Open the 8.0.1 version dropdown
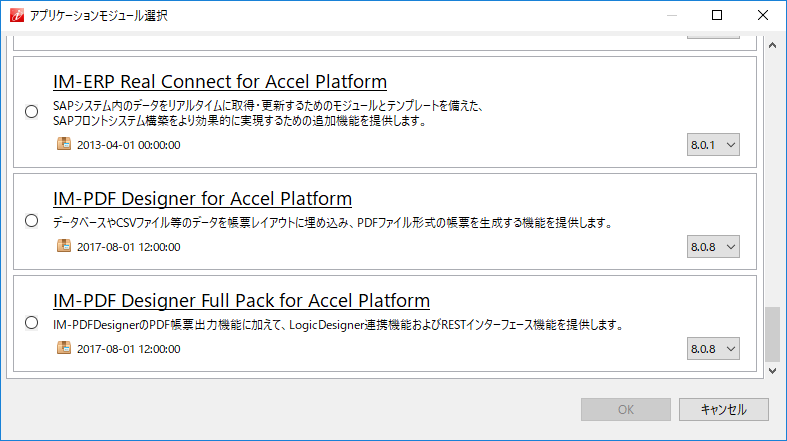The width and height of the screenshot is (787, 441). 713,145
